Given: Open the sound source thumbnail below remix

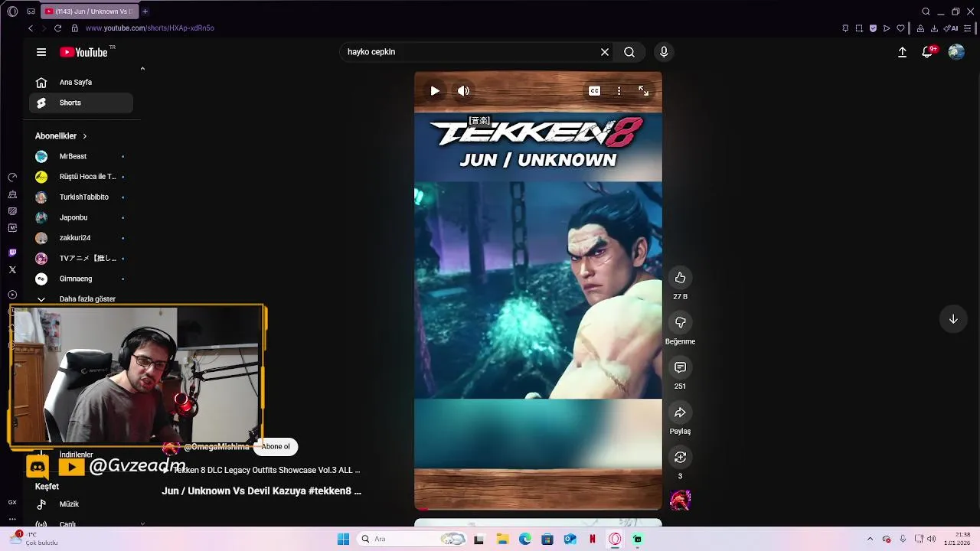Looking at the screenshot, I should click(x=680, y=500).
